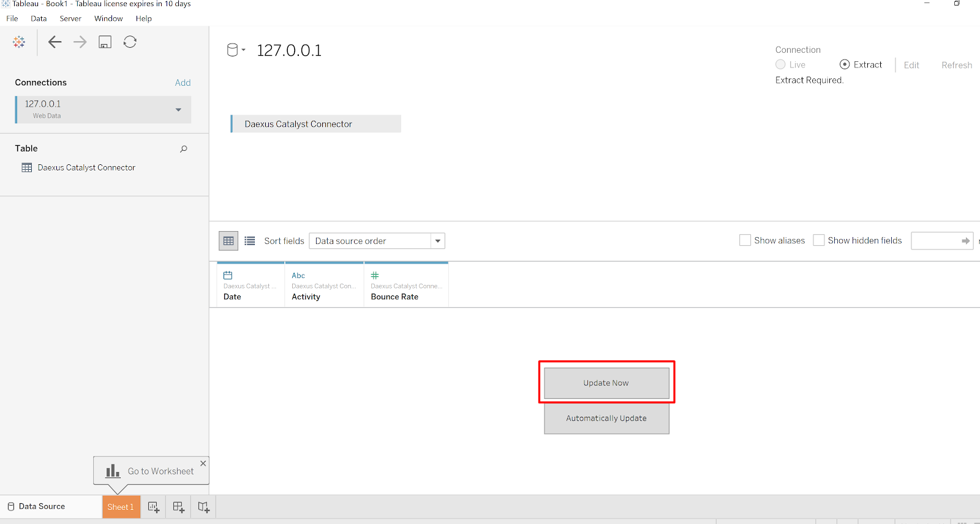Viewport: 980px width, 524px height.
Task: Click the Refresh extract link
Action: pyautogui.click(x=957, y=65)
